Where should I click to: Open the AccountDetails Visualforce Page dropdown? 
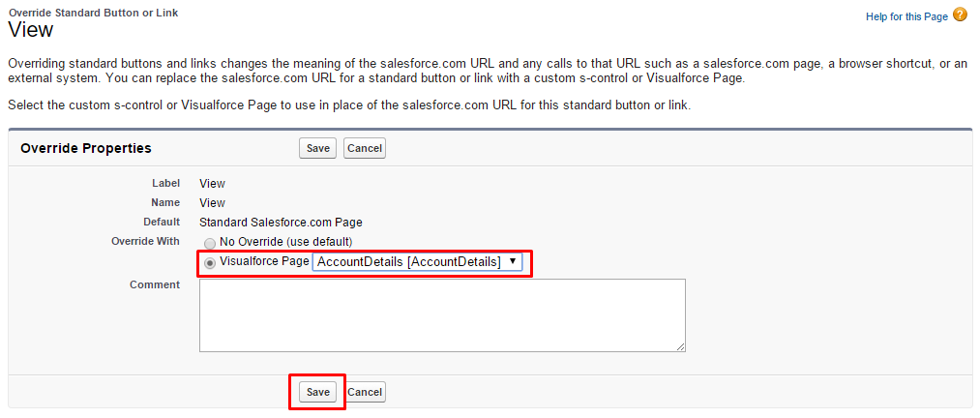coord(417,262)
